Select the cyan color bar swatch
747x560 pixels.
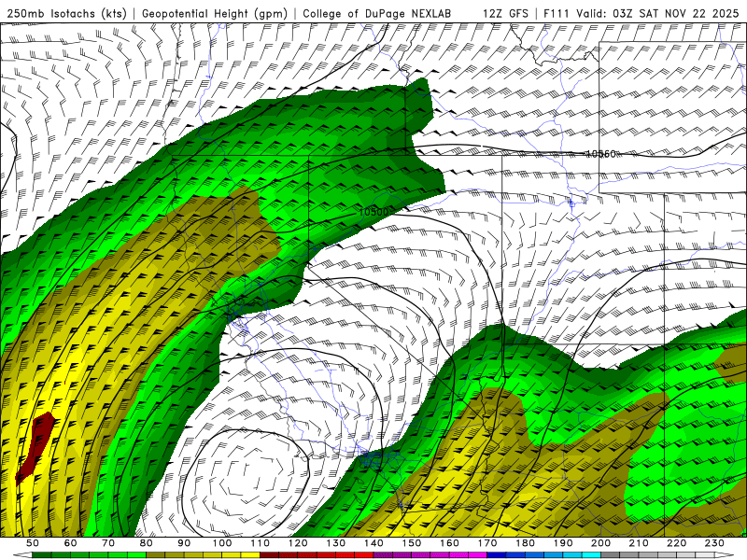point(591,553)
